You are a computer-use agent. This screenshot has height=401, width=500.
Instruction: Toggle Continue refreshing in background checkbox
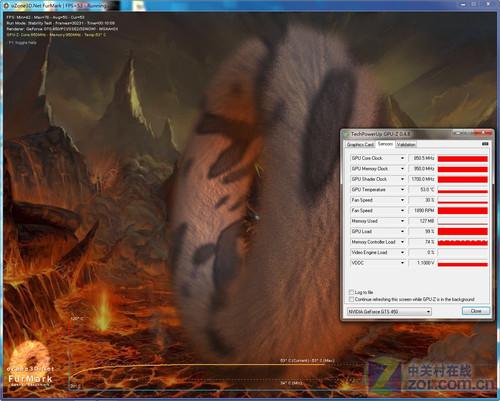coord(351,299)
